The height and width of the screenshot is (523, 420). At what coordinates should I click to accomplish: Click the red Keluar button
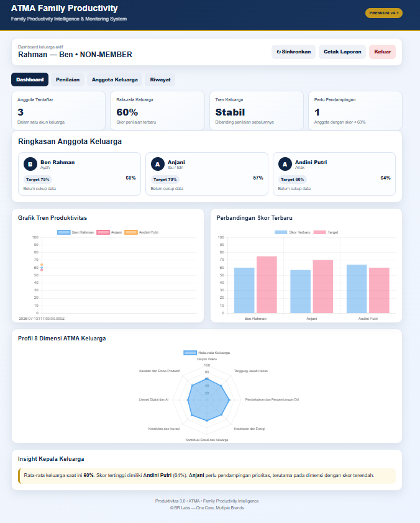click(382, 52)
